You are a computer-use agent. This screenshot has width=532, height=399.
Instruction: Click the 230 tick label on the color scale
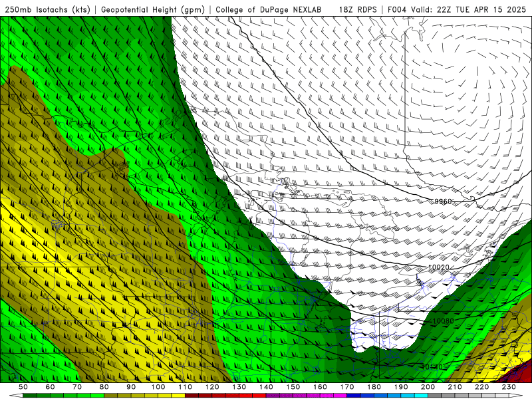pyautogui.click(x=509, y=387)
